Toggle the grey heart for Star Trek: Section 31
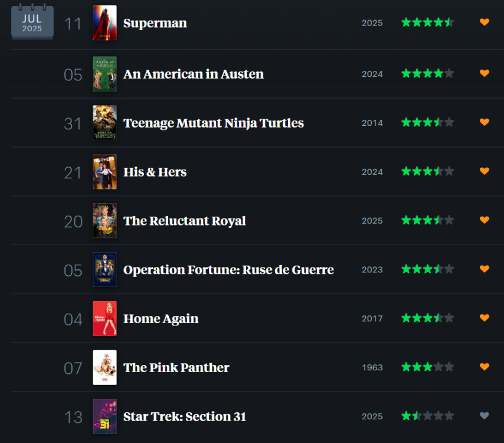 pos(485,416)
